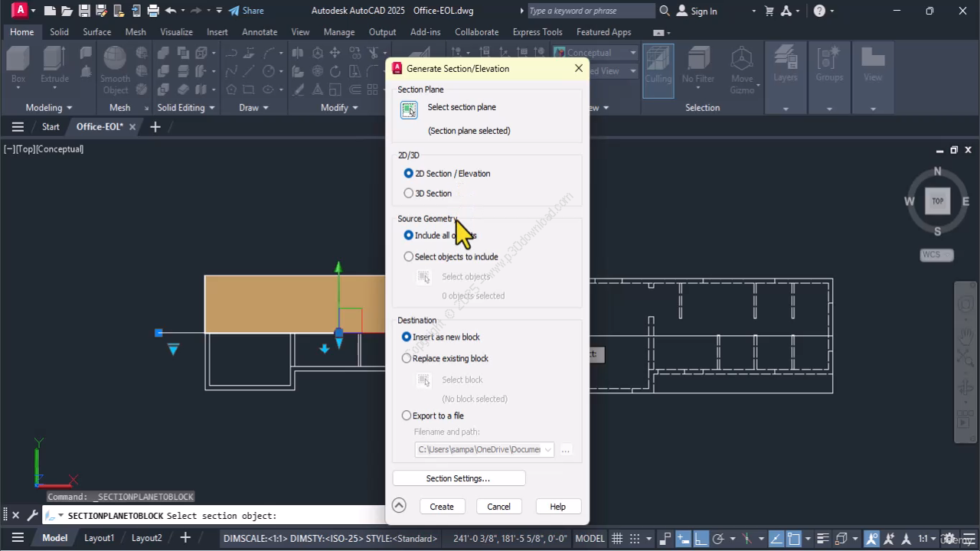The image size is (980, 551).
Task: Click the Create button
Action: [x=442, y=507]
